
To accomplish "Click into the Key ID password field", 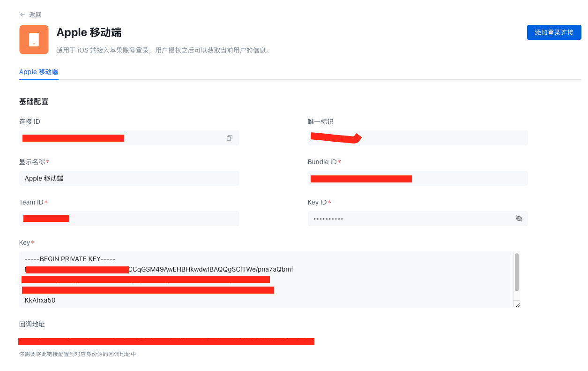I will tap(417, 219).
